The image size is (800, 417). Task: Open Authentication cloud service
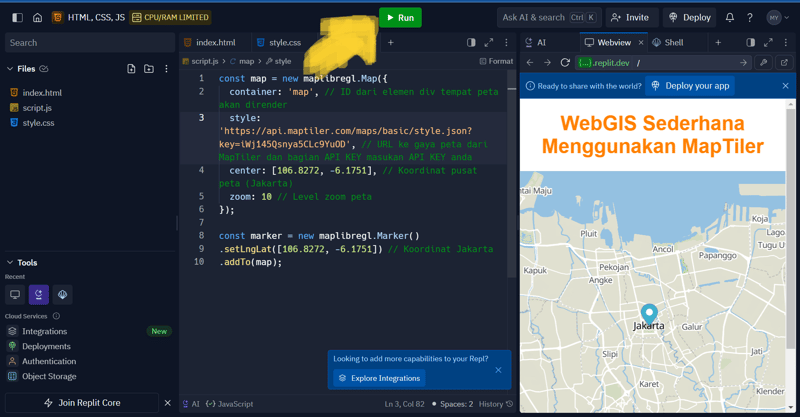point(49,361)
